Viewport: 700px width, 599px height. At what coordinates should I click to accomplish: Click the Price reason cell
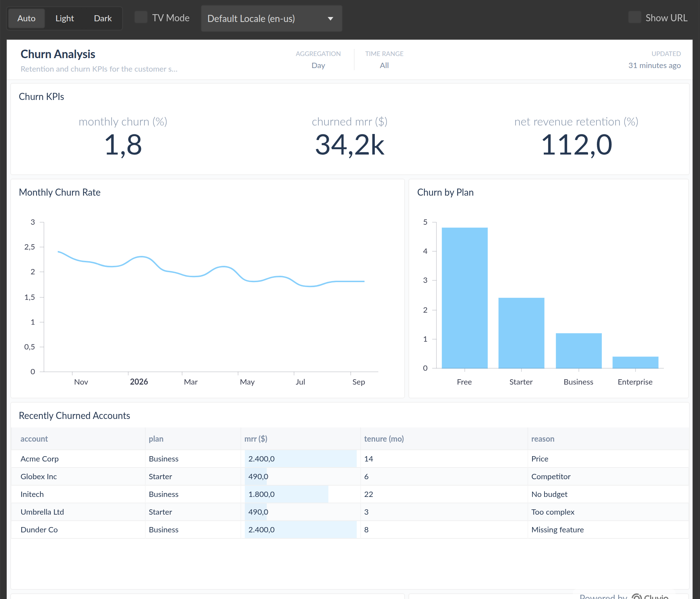tap(608, 459)
